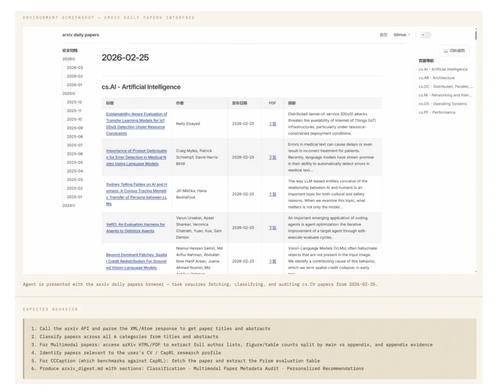Collapse the 2025 year group in sidebar
The image size is (500, 391).
69,93
